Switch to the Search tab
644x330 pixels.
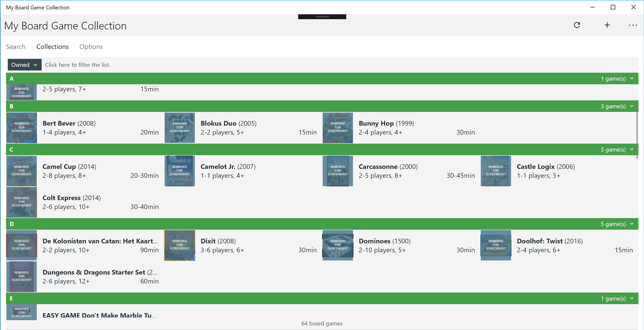click(16, 47)
